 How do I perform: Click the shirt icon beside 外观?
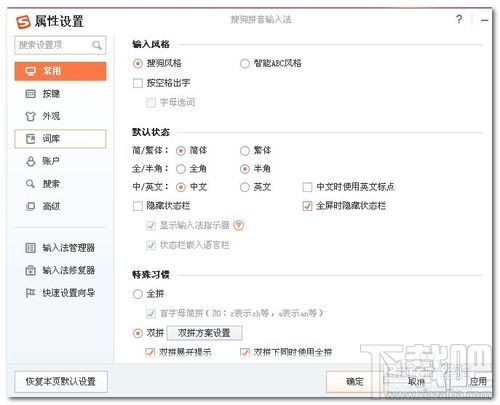(30, 116)
